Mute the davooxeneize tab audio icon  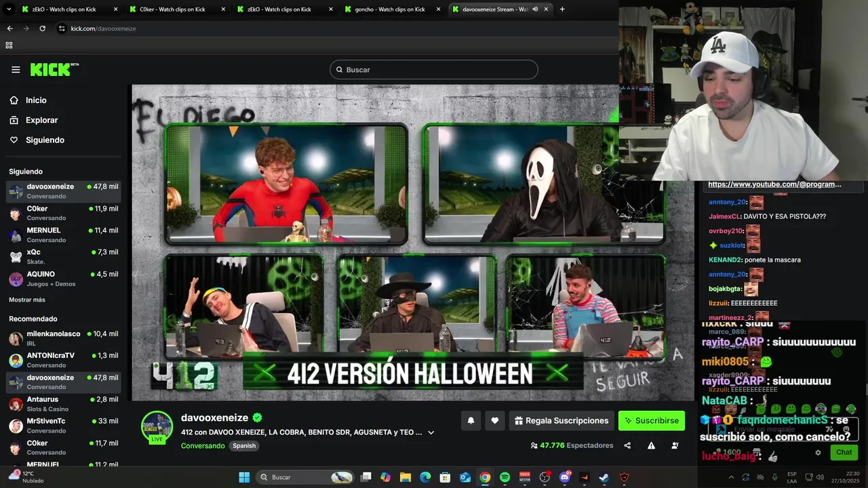(535, 9)
